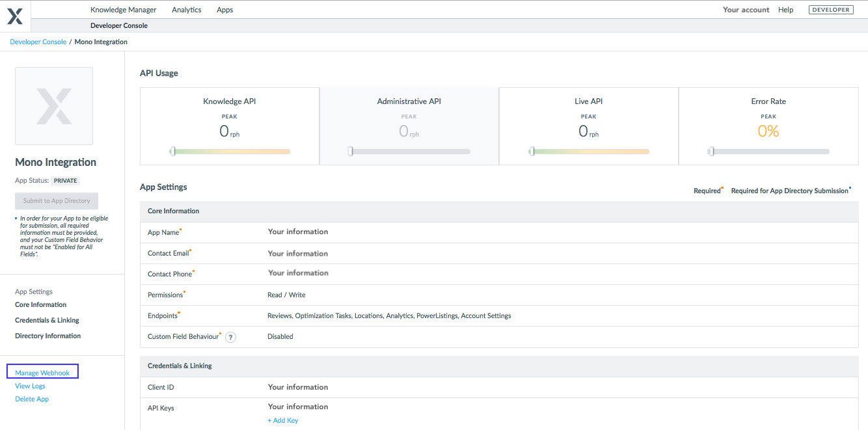Click the Mono Integration app logo placeholder
Image resolution: width=868 pixels, height=430 pixels.
point(54,106)
